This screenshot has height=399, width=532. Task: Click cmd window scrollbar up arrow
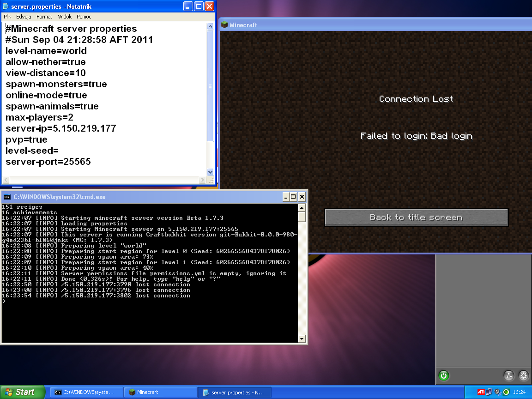click(302, 207)
